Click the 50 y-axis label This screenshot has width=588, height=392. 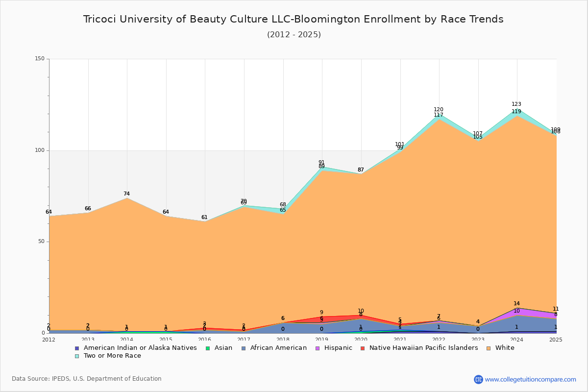click(x=41, y=242)
